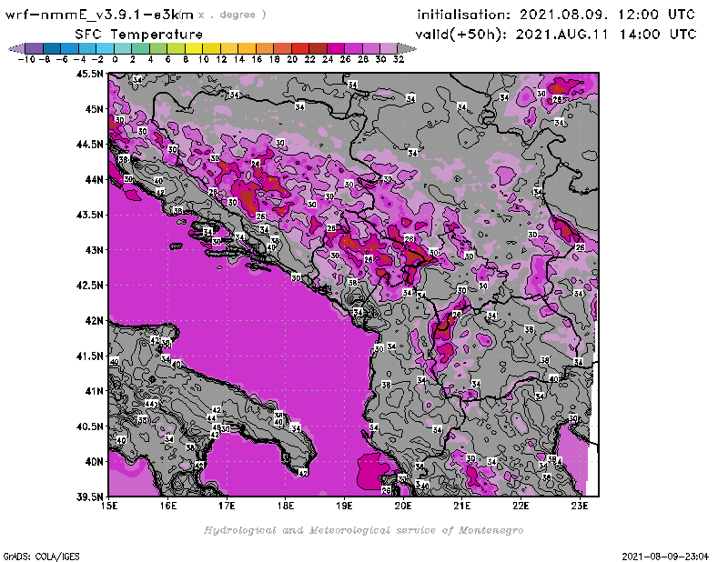Screen dimensions: 728x562
Task: Click the 17E longitude axis label
Action: [x=227, y=506]
